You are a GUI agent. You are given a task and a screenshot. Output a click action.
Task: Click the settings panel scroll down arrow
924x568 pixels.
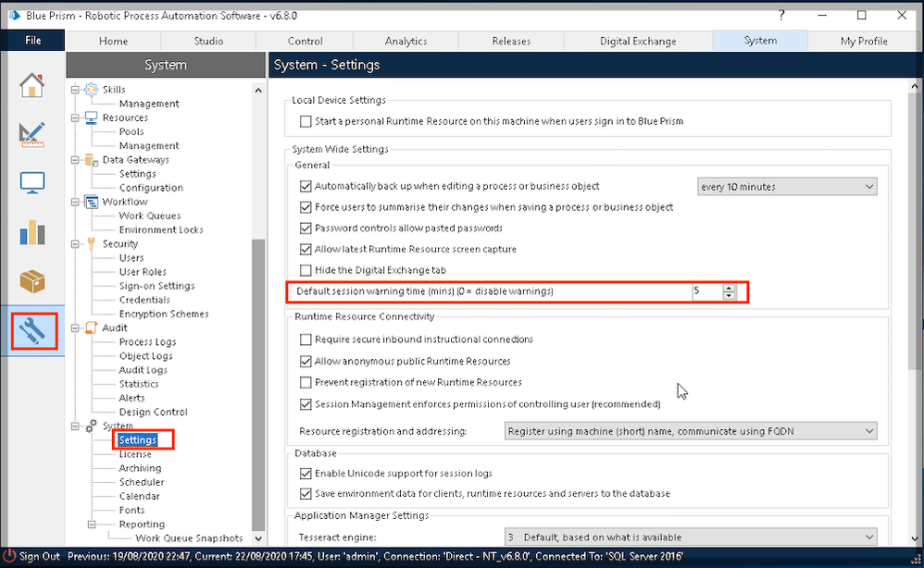pos(915,538)
